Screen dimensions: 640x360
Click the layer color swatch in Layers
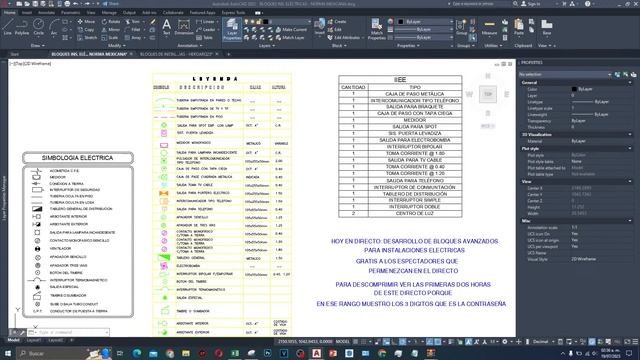coord(266,22)
